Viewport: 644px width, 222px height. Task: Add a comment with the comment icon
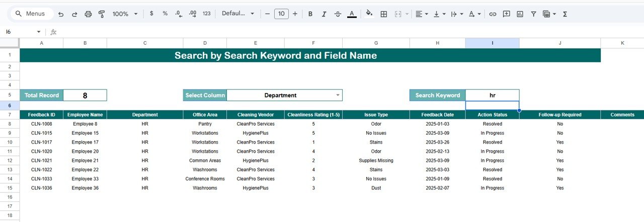506,14
